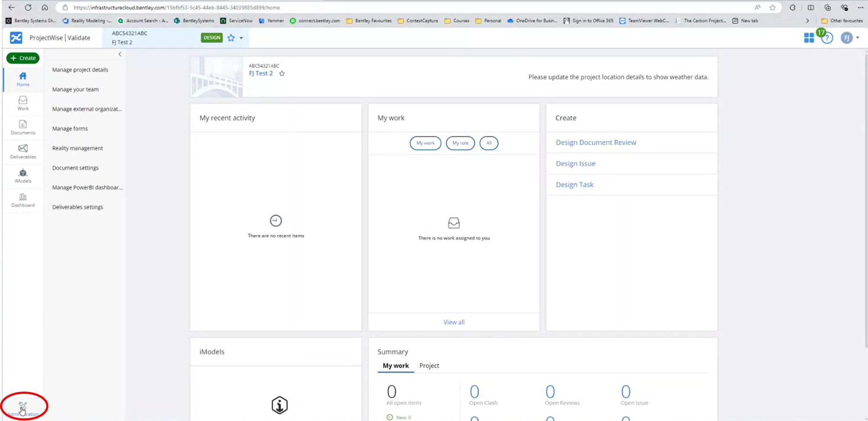
Task: Click Open Clash zero count
Action: pyautogui.click(x=474, y=392)
